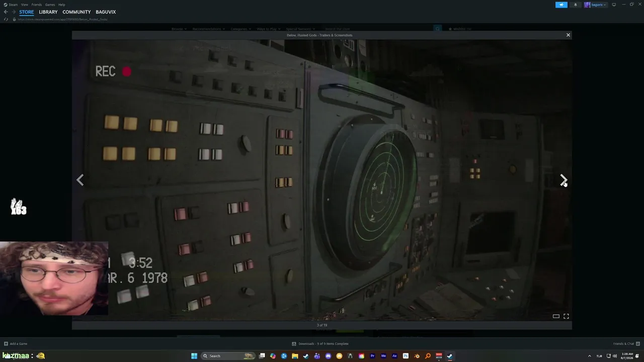Open Task View on the taskbar
This screenshot has height=362, width=644.
[262, 356]
